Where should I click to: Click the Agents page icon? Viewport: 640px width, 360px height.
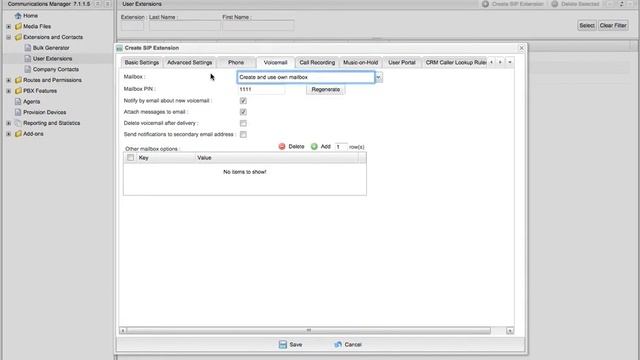coord(18,102)
